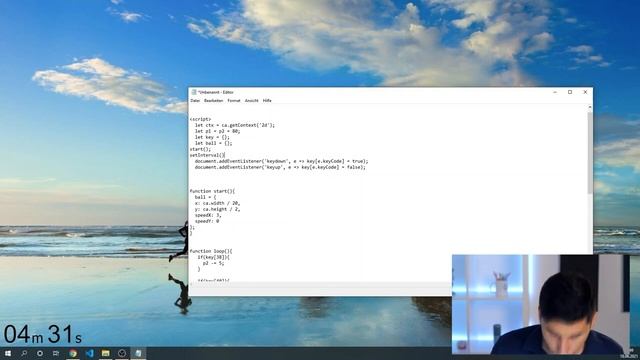The height and width of the screenshot is (360, 640).
Task: Click the 'keyup' addEventListener line
Action: tap(280, 167)
